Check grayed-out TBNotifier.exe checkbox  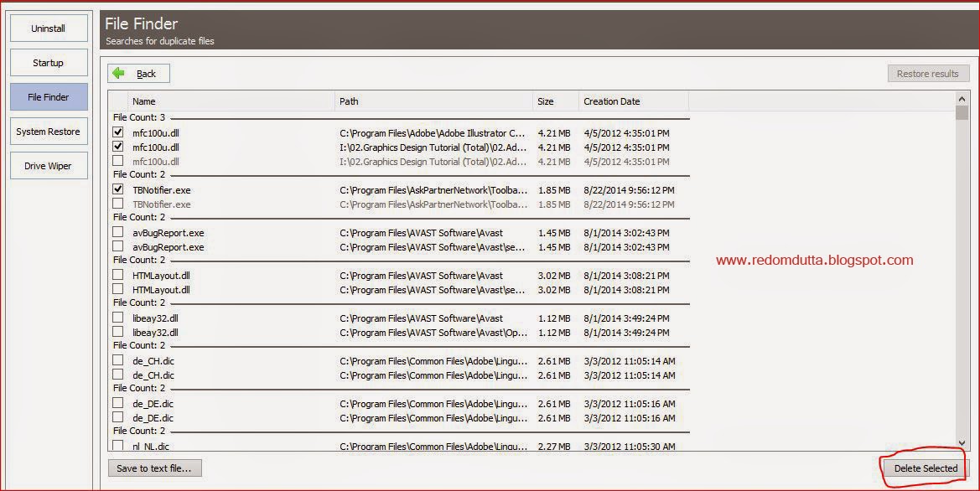point(117,204)
